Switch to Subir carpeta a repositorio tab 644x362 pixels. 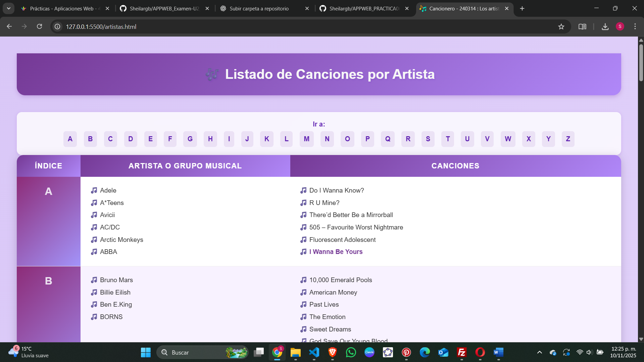[x=259, y=8]
